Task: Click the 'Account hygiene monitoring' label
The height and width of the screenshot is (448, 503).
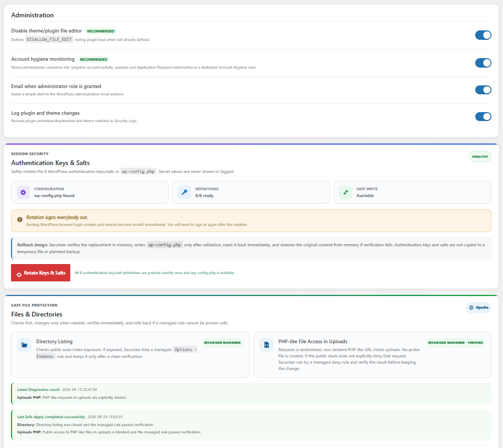Action: pos(42,59)
